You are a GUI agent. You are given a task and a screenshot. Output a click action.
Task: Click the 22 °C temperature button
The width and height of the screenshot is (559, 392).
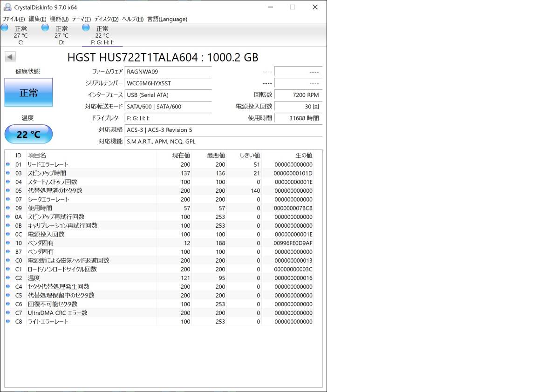coord(28,134)
